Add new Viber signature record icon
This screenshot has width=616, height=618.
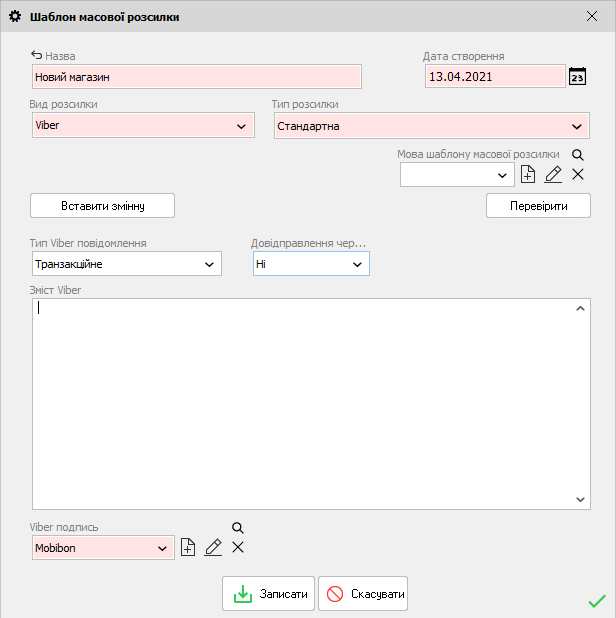coord(188,547)
